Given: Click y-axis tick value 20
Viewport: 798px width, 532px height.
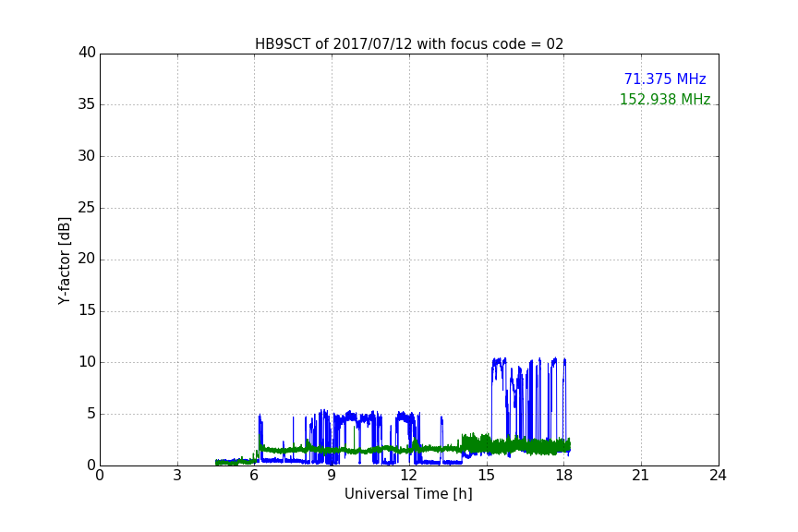Looking at the screenshot, I should 87,259.
